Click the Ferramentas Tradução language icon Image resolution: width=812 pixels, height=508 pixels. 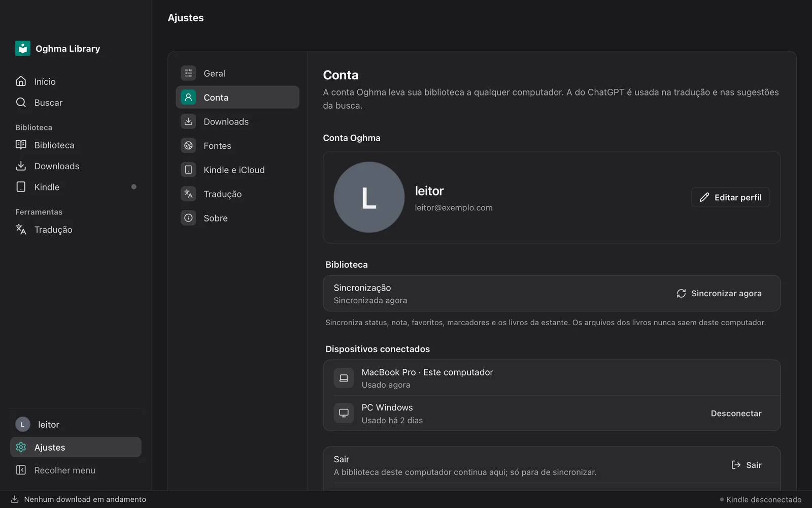[x=21, y=230]
